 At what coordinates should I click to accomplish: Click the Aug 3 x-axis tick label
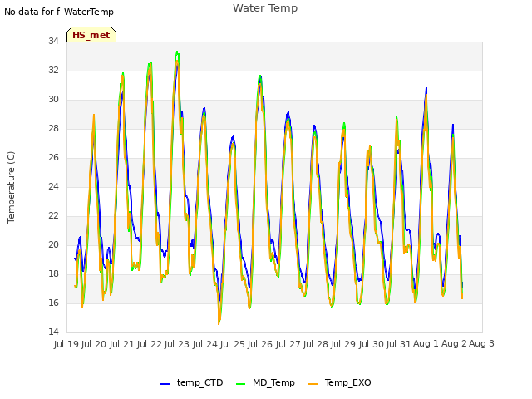[x=481, y=343]
